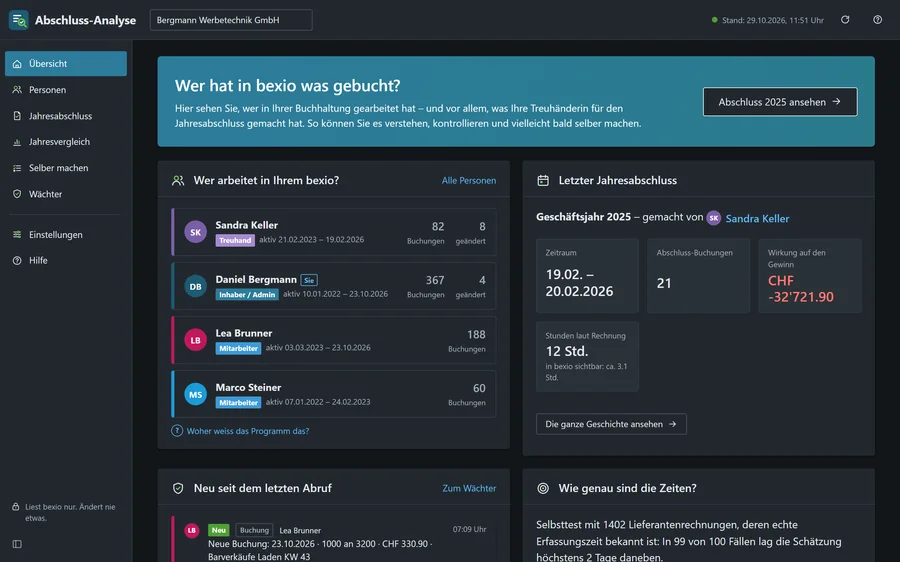Open Einstellungen in the sidebar
This screenshot has width=900, height=562.
pos(66,234)
